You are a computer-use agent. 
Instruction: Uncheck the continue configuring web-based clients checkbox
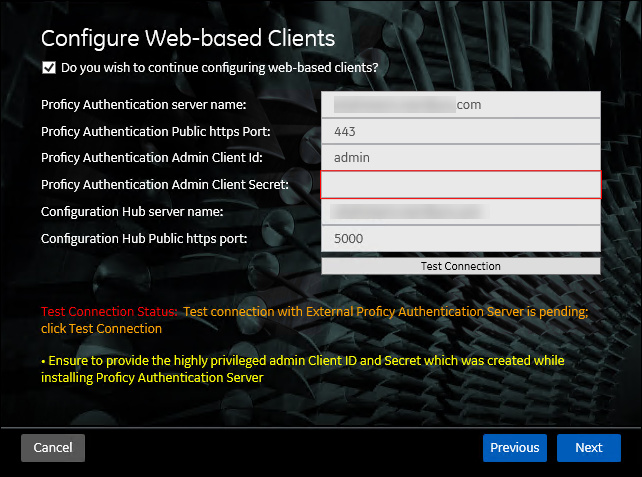pyautogui.click(x=49, y=68)
